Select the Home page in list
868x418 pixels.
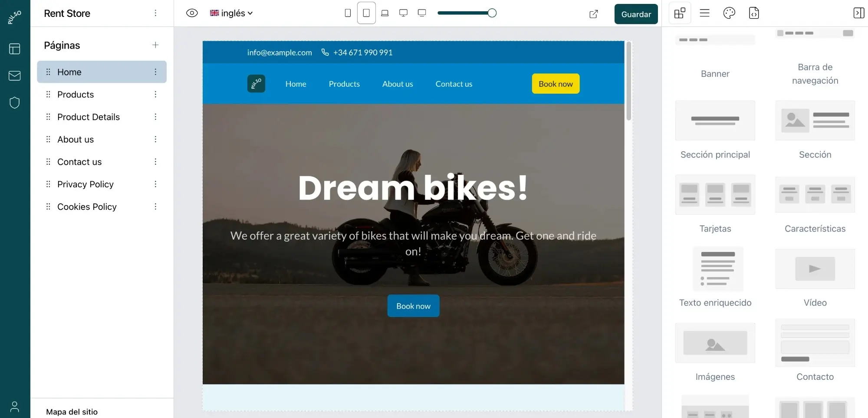coord(102,72)
